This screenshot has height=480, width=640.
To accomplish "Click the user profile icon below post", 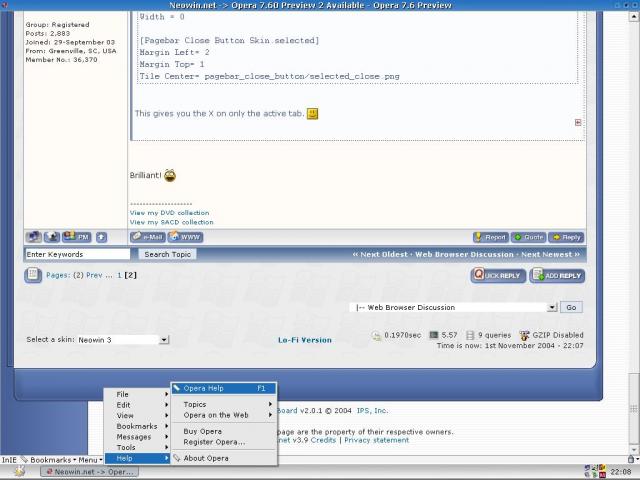I will [33, 237].
